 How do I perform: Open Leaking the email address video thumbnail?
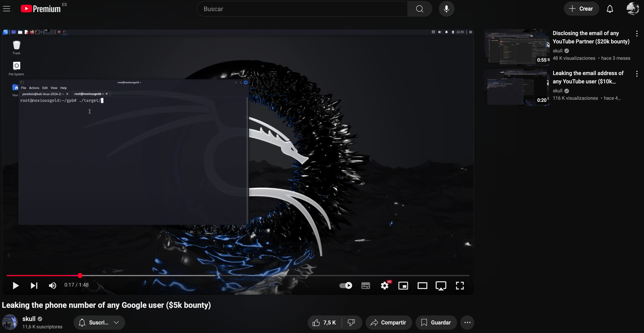[x=517, y=87]
